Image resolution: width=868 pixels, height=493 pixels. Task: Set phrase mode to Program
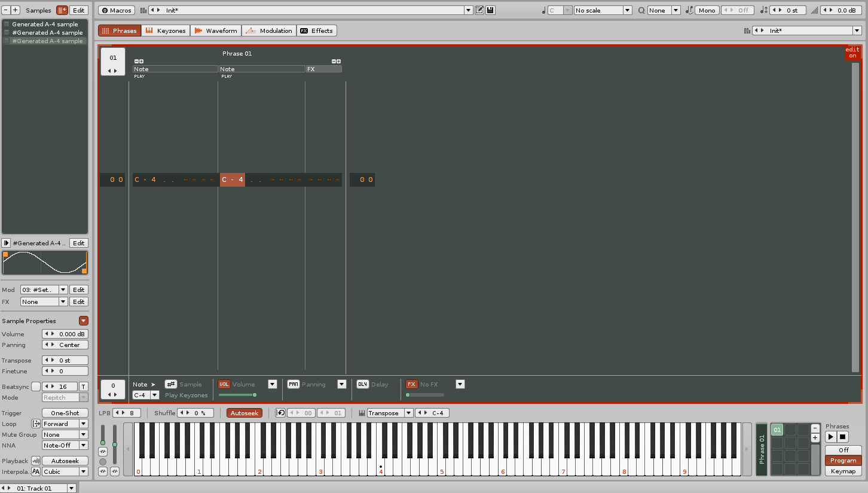pos(843,461)
